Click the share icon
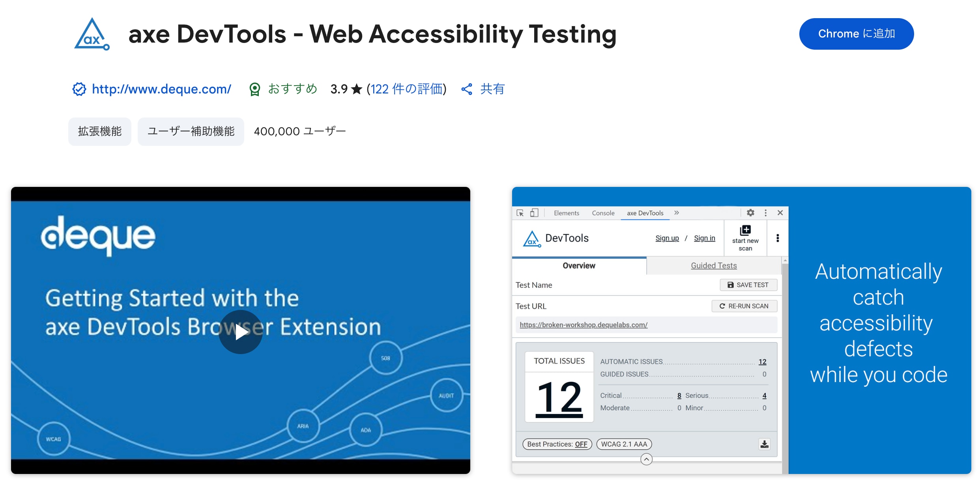Image resolution: width=980 pixels, height=485 pixels. pyautogui.click(x=467, y=89)
